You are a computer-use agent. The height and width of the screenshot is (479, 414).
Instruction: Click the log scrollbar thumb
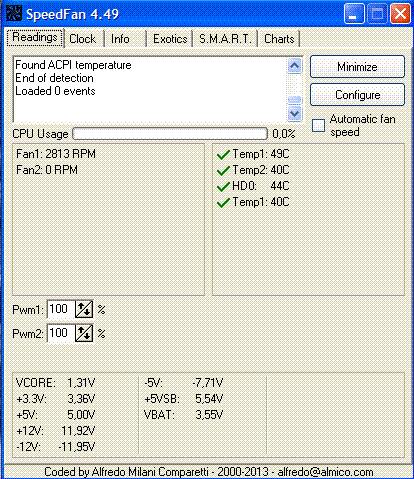tap(294, 100)
